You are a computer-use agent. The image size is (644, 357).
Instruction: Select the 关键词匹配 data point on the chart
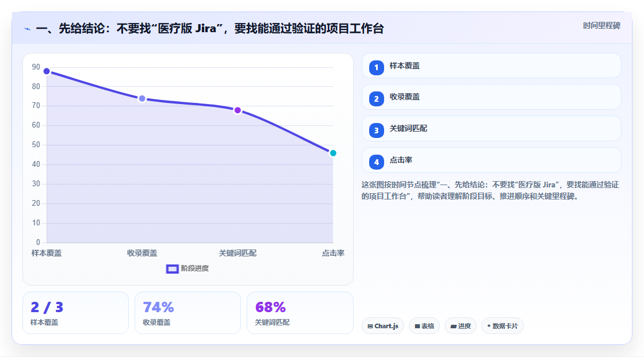coord(237,110)
